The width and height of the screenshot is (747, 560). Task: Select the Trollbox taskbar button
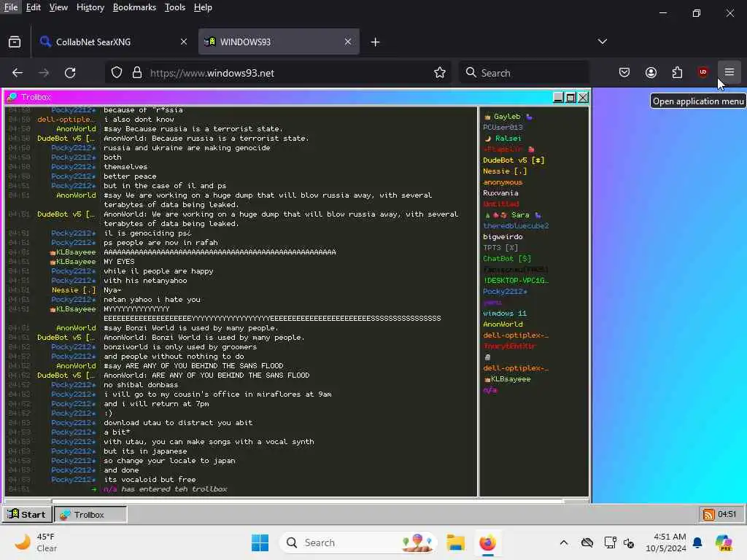click(x=90, y=514)
